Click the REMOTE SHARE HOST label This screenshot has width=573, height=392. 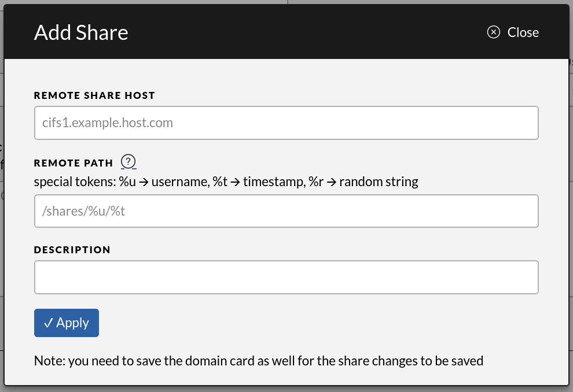[94, 95]
